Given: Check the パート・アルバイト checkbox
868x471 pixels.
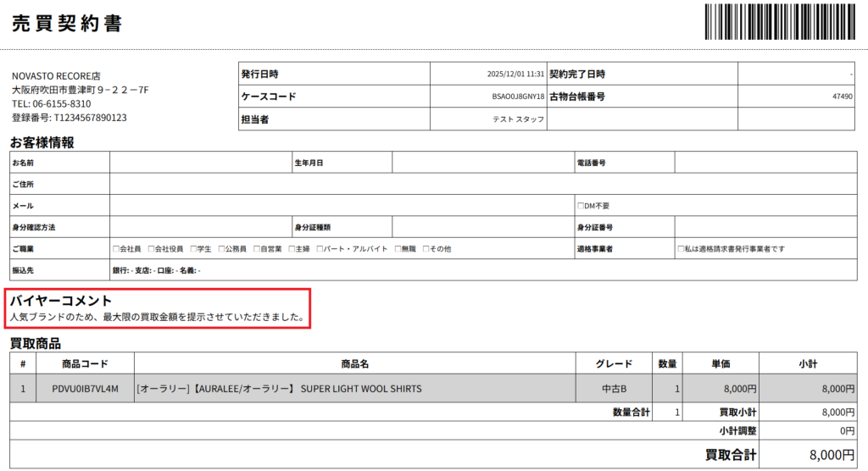Looking at the screenshot, I should click(x=320, y=249).
